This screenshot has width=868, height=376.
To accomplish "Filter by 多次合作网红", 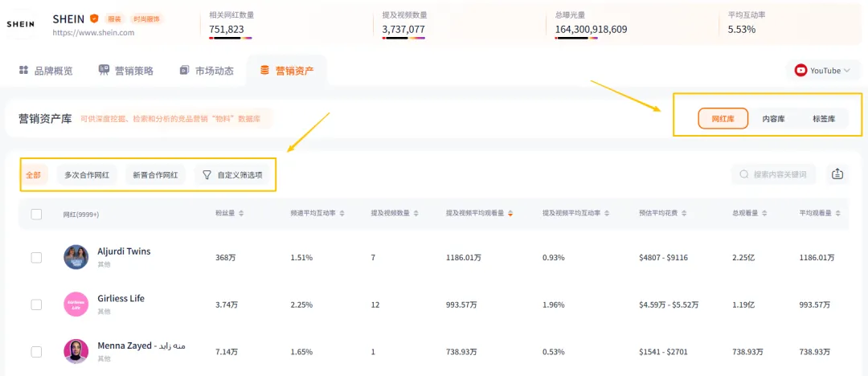I will click(x=87, y=174).
